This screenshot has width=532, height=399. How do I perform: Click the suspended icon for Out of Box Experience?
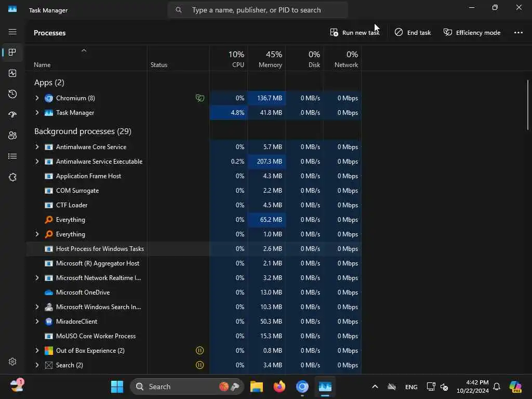point(200,351)
